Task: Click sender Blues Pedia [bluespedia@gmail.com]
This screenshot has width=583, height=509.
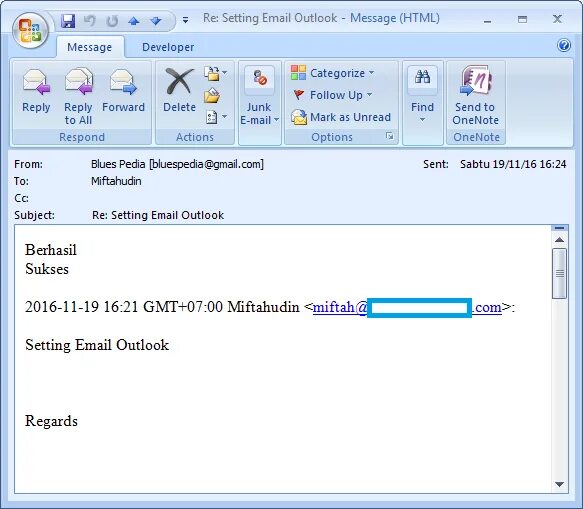Action: (x=177, y=164)
